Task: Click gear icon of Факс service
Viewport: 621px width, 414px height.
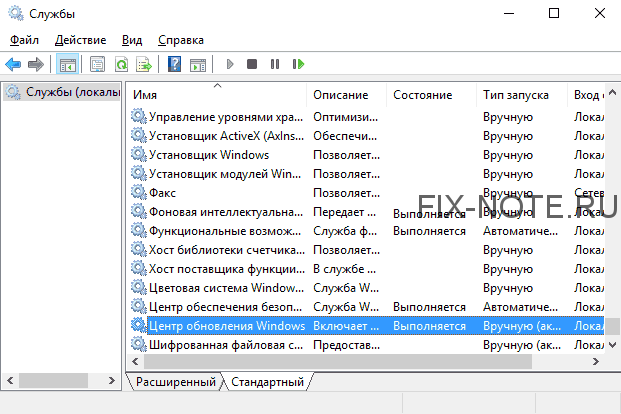Action: 139,193
